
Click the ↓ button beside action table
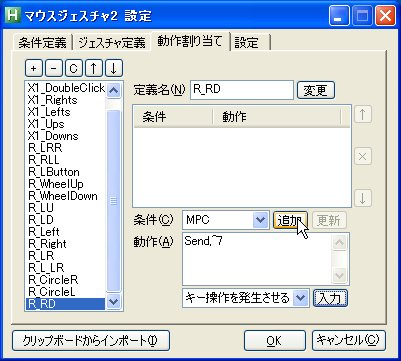[x=363, y=198]
